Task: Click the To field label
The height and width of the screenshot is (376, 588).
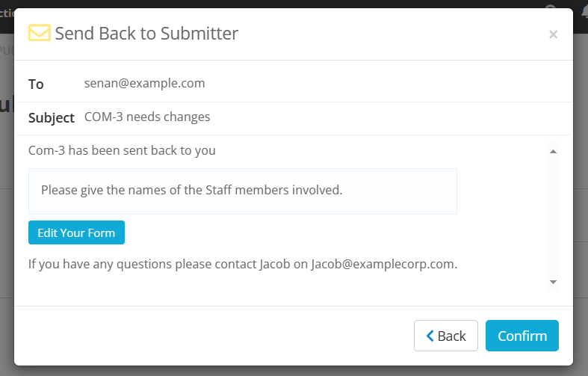Action: 36,84
